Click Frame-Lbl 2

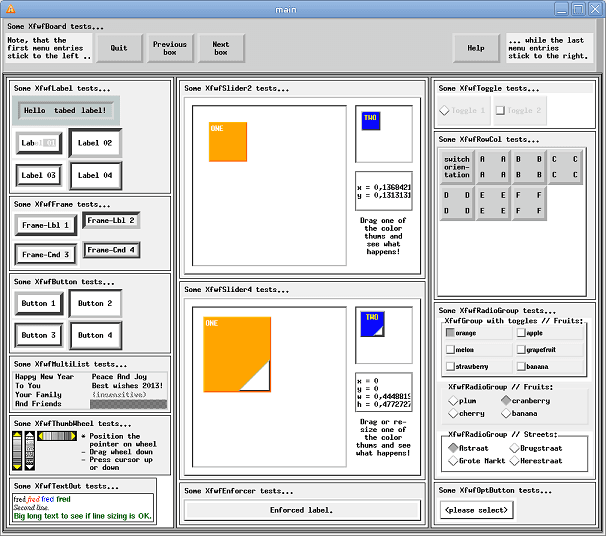pos(111,220)
